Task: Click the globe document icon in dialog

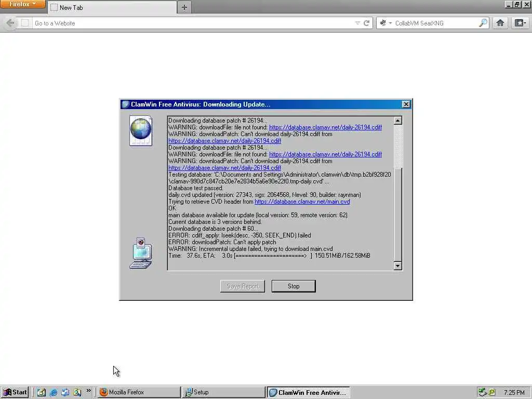Action: tap(141, 130)
